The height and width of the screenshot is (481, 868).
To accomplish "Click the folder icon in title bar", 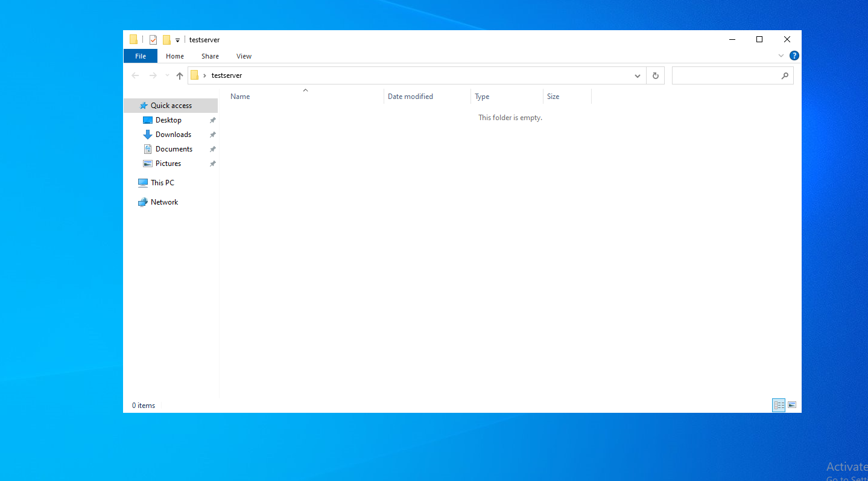I will [x=133, y=40].
